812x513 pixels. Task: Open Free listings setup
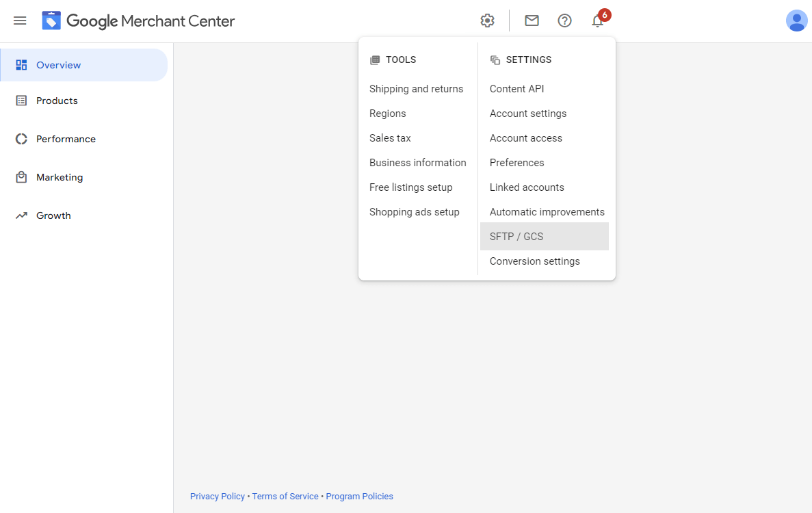pyautogui.click(x=410, y=187)
